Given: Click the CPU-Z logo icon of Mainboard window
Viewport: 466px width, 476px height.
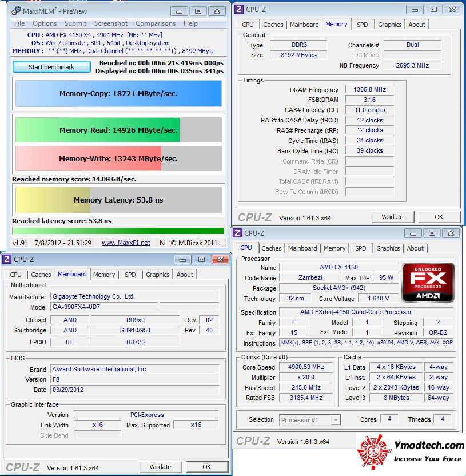Looking at the screenshot, I should click(7, 260).
